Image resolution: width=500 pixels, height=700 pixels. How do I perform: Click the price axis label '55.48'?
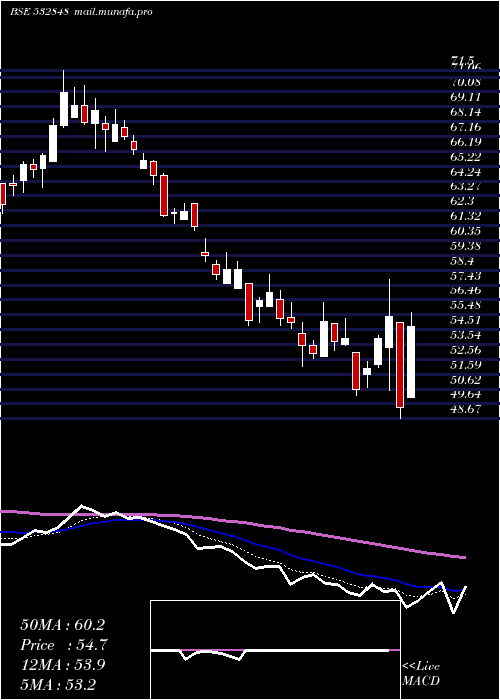(x=466, y=305)
